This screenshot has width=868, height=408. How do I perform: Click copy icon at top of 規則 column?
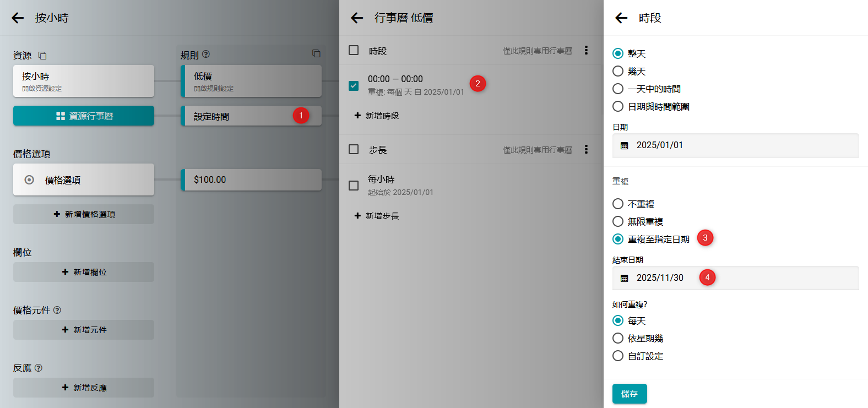[316, 53]
